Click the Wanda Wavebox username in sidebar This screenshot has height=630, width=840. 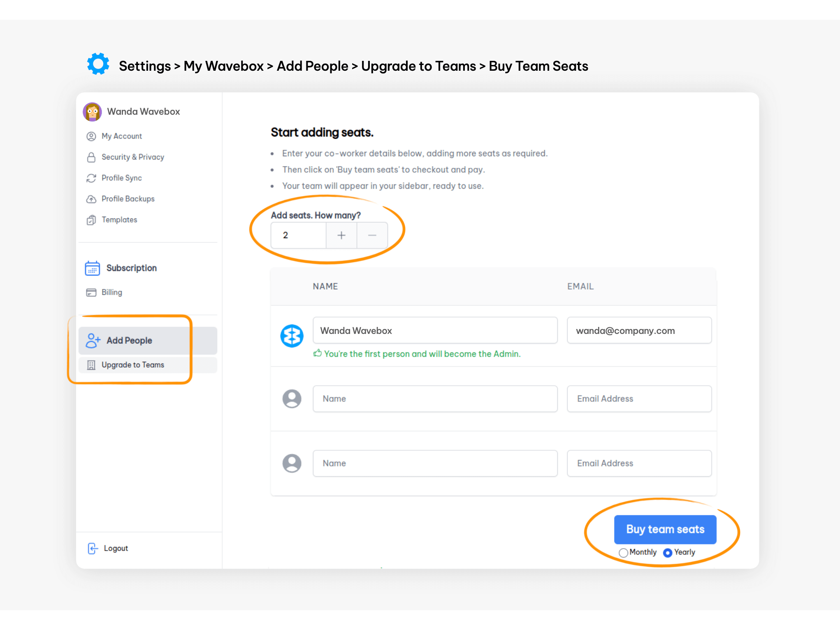click(x=144, y=111)
